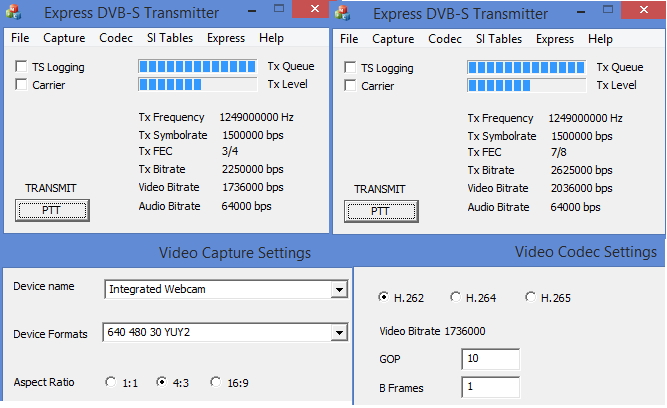This screenshot has width=667, height=408.
Task: Minimize the left Express DVB-S Transmitter window
Action: pos(252,10)
